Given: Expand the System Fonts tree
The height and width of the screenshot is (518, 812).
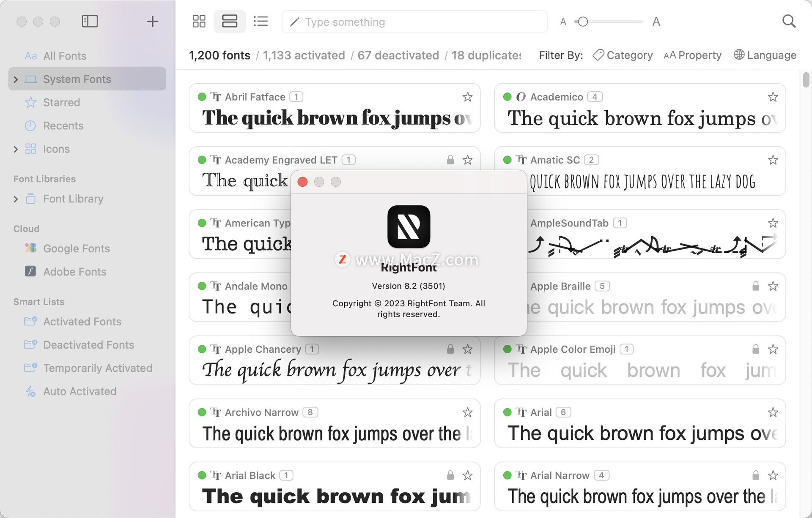Looking at the screenshot, I should click(16, 79).
